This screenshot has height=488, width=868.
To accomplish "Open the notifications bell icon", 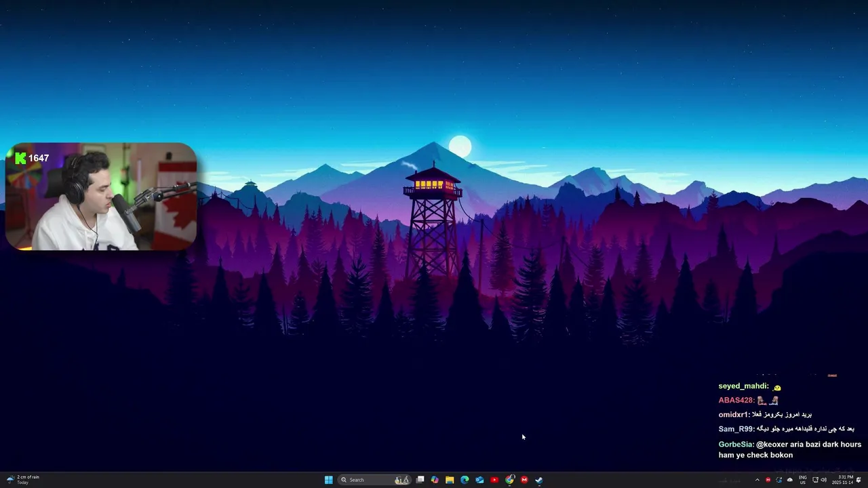I will [859, 480].
